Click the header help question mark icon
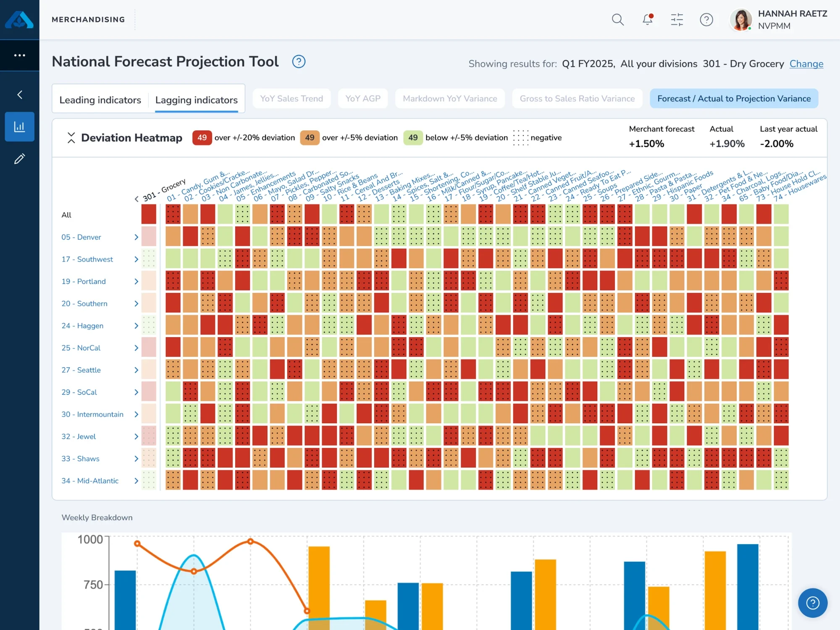 706,20
